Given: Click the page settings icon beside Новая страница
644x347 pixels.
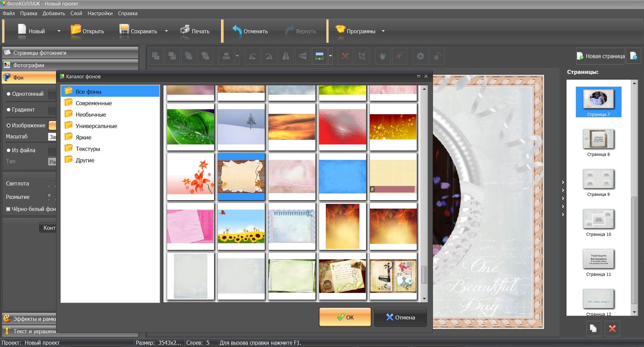Looking at the screenshot, I should 634,56.
